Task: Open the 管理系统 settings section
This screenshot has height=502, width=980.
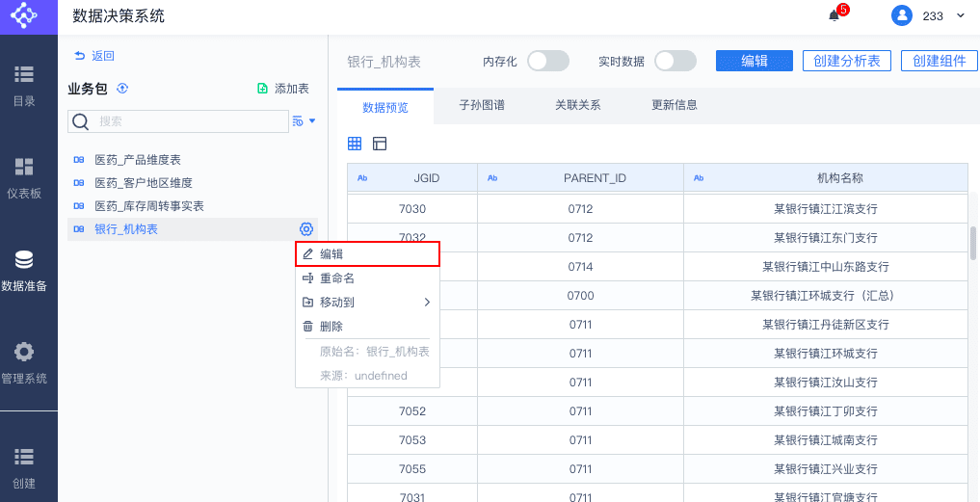Action: tap(24, 362)
